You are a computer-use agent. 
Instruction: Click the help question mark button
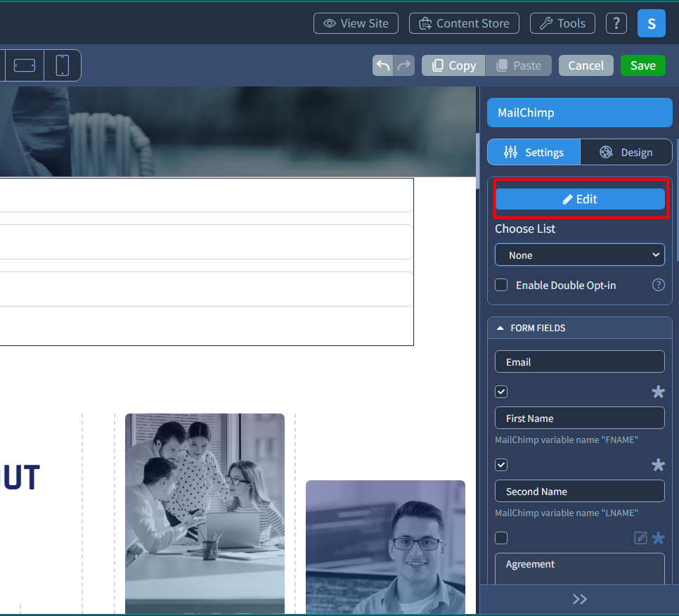616,23
